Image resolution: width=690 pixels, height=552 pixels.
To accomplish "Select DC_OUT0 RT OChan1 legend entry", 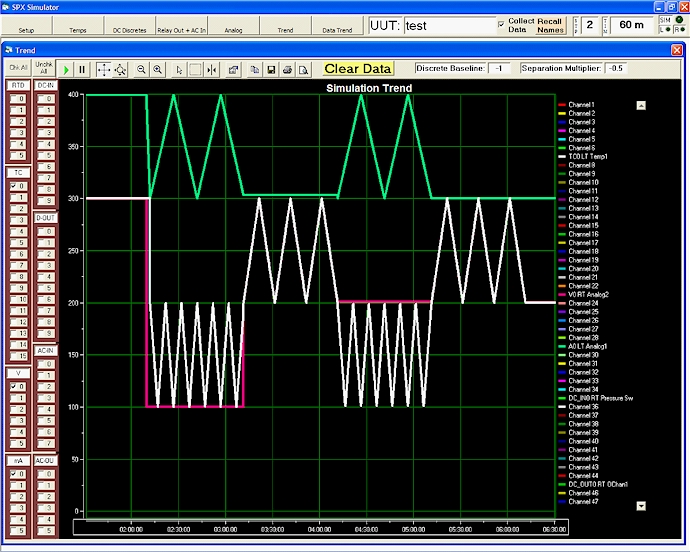I will 593,485.
